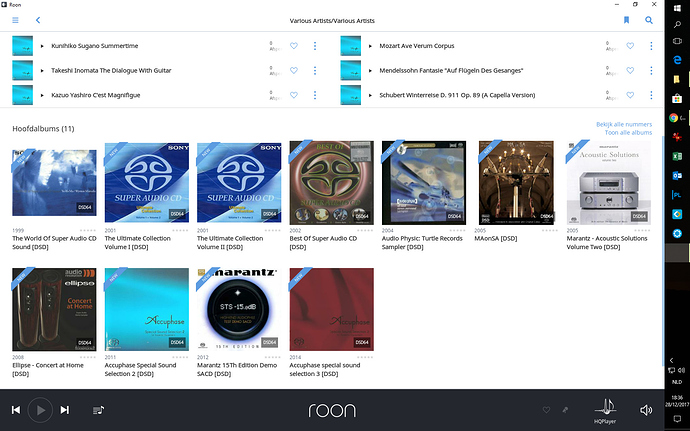Open Accuphase Special Sound Selection 2 cover
This screenshot has height=431, width=690.
(147, 309)
